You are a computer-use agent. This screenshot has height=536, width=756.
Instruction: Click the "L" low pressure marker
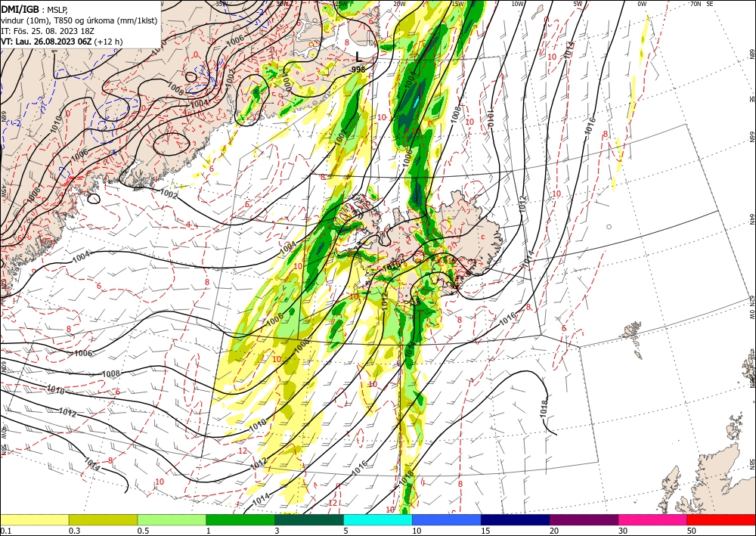point(358,57)
